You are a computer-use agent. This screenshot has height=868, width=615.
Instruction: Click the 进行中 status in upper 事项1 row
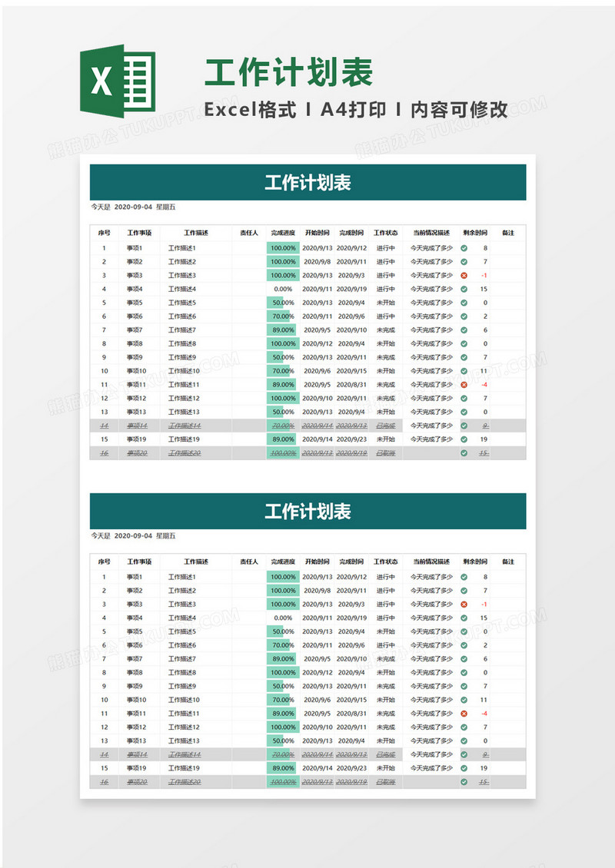(386, 248)
